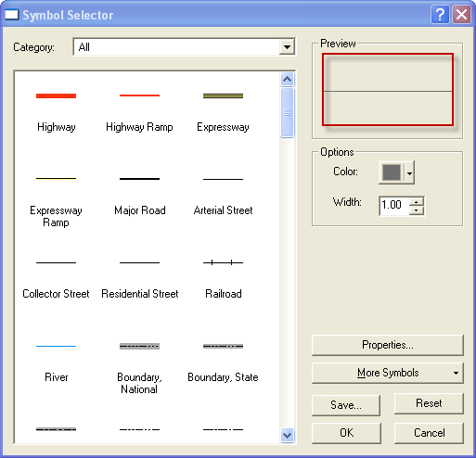Increase width with the up spinner arrow
The width and height of the screenshot is (476, 458).
click(x=417, y=202)
